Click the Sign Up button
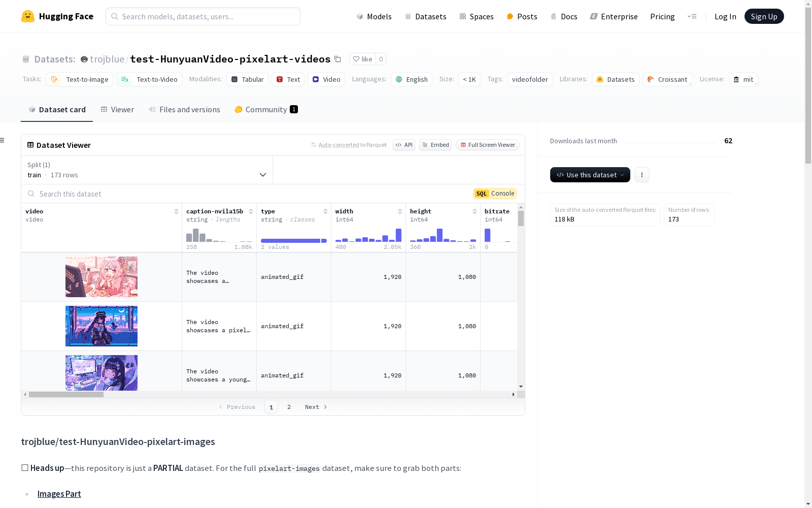The height and width of the screenshot is (508, 812). coord(764,16)
